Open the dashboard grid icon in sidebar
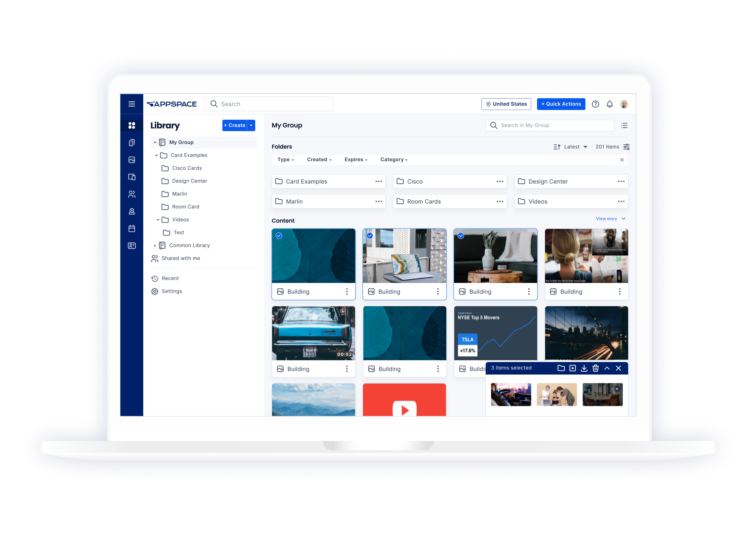Image resolution: width=756 pixels, height=535 pixels. coord(132,125)
